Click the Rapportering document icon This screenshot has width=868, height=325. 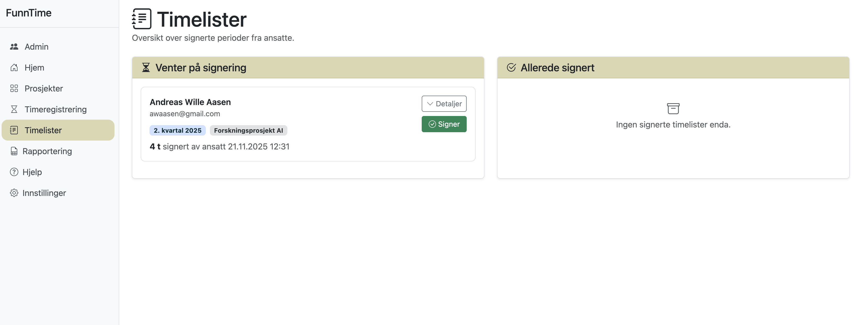tap(14, 151)
